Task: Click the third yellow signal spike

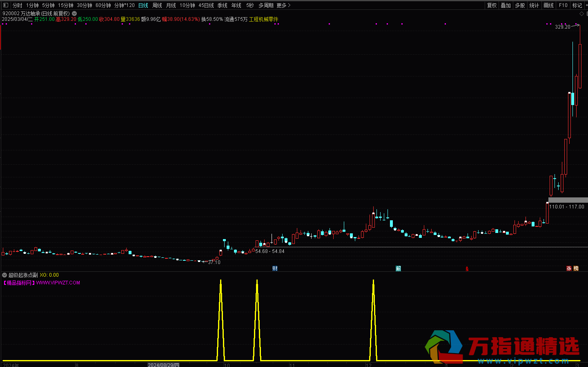Action: 373,321
